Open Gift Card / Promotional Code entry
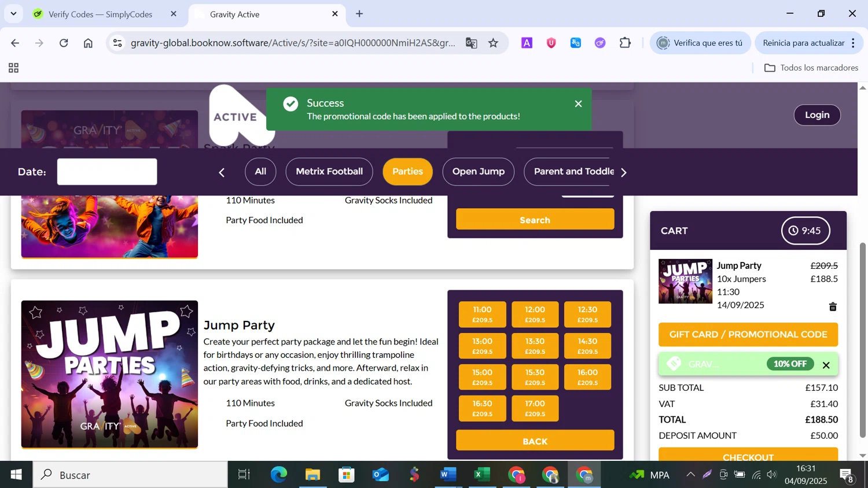868x488 pixels. (x=748, y=334)
